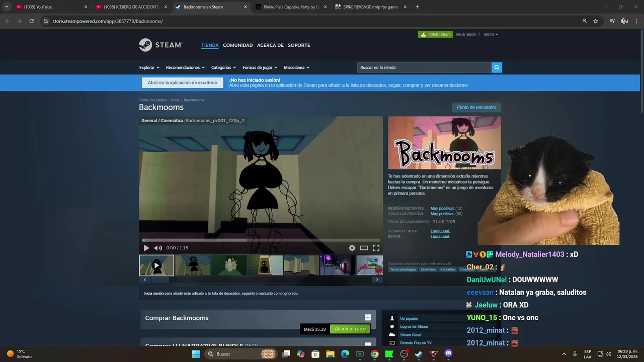Screen dimensions: 644x362
Task: Click the Indie breadcrumb link
Action: coord(175,100)
